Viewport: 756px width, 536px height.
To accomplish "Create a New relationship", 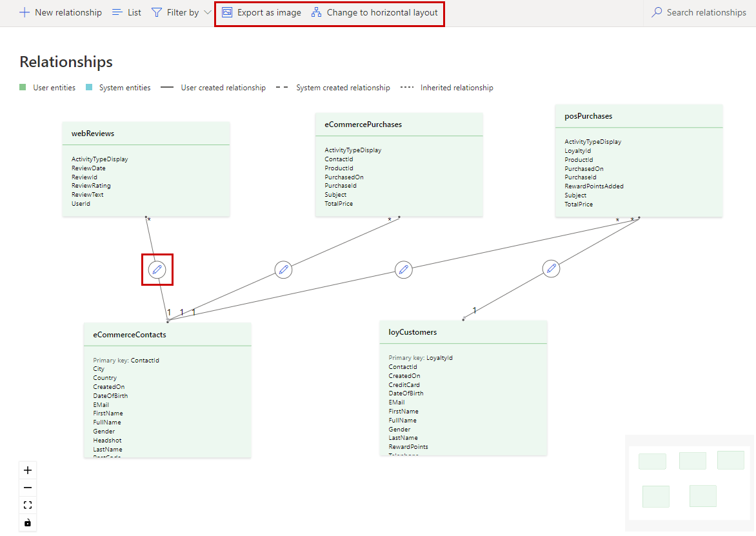I will 60,12.
